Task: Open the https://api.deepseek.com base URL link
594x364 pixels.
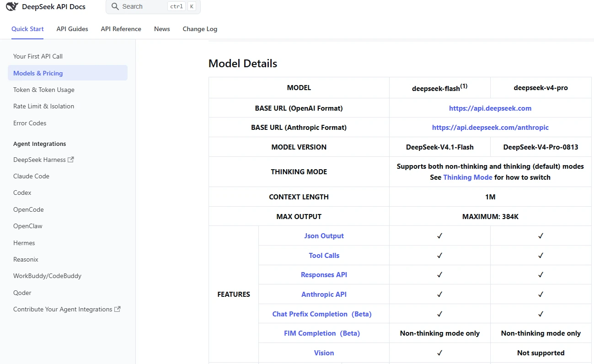Action: pyautogui.click(x=490, y=108)
